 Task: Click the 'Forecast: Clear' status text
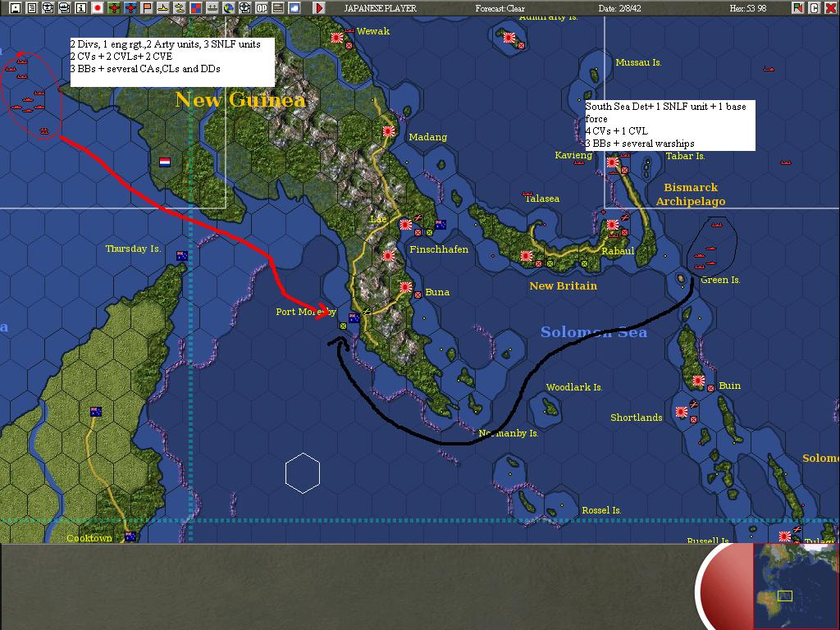(x=500, y=8)
